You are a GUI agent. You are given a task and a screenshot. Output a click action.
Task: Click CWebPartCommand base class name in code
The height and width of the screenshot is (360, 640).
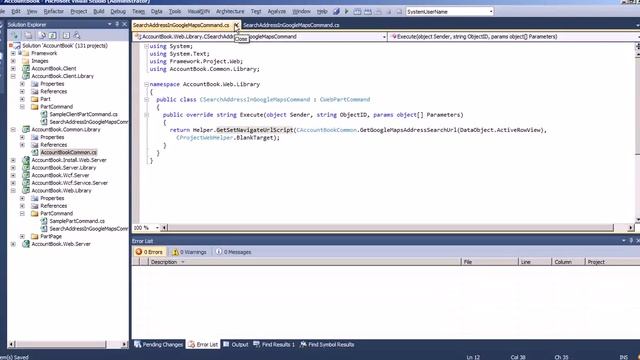(x=345, y=100)
